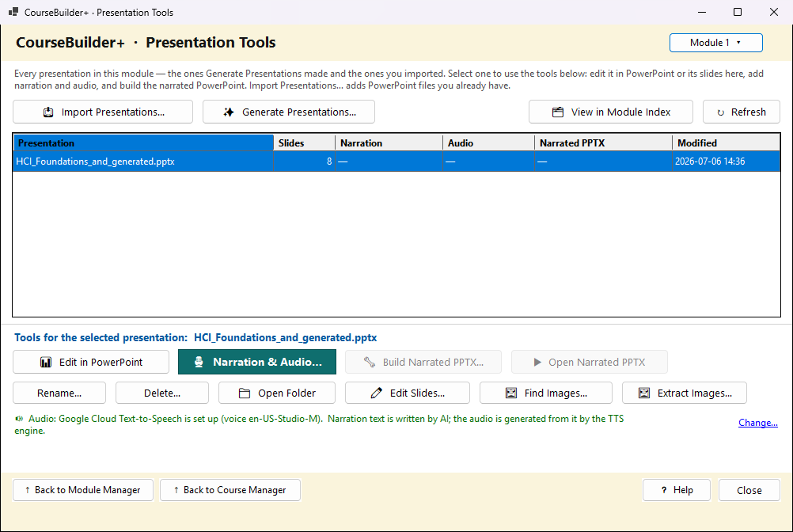Viewport: 793px width, 532px height.
Task: Open Narration & Audio tool
Action: (257, 362)
